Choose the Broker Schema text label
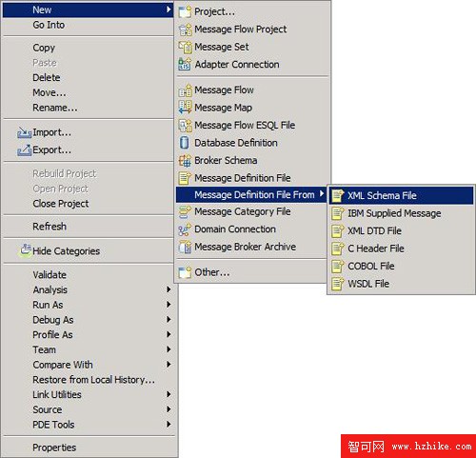 click(226, 161)
